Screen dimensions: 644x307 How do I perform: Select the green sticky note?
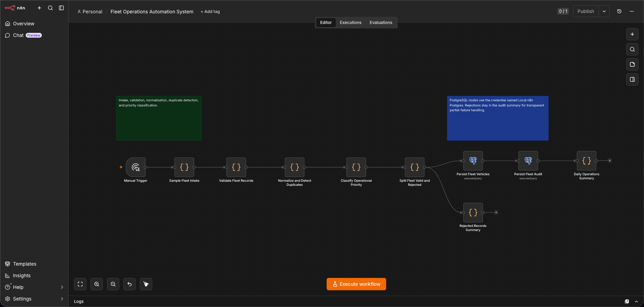click(159, 118)
